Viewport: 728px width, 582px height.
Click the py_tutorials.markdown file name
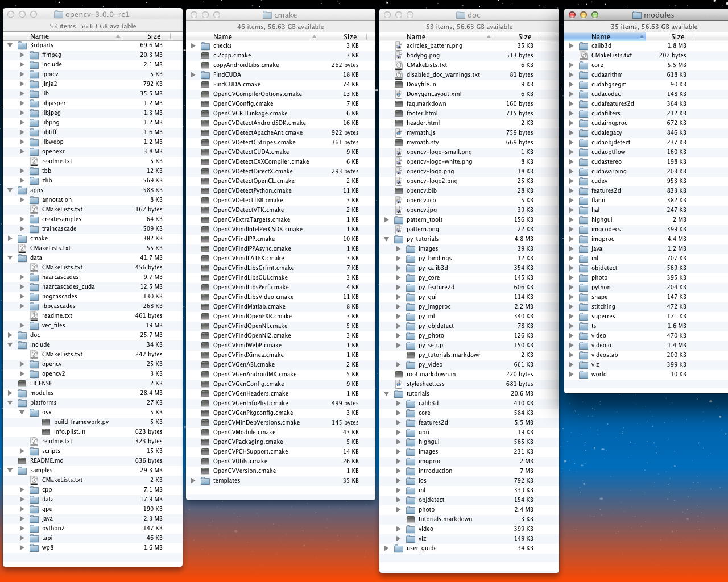click(x=450, y=355)
